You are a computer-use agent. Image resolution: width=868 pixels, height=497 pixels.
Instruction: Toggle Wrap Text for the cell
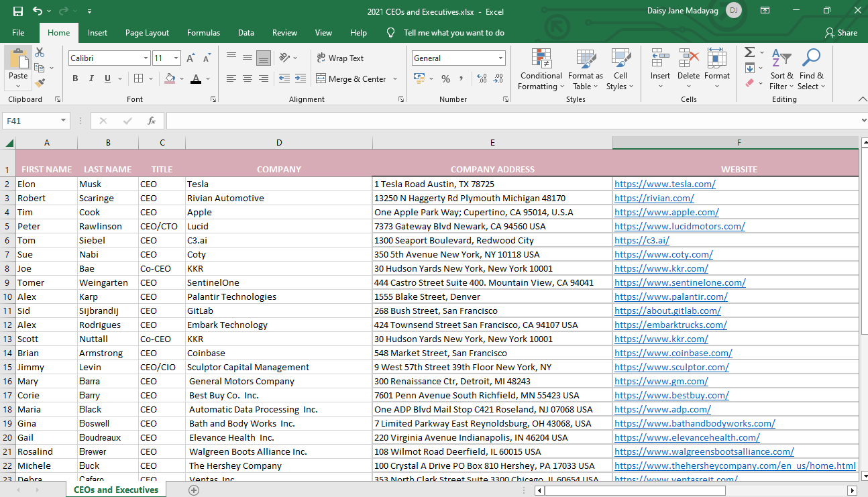tap(339, 58)
